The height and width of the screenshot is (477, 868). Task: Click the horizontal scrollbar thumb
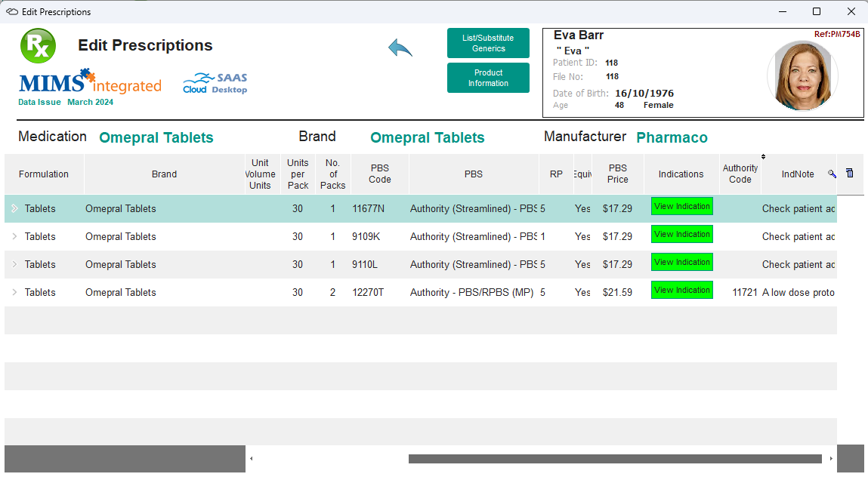[615, 459]
